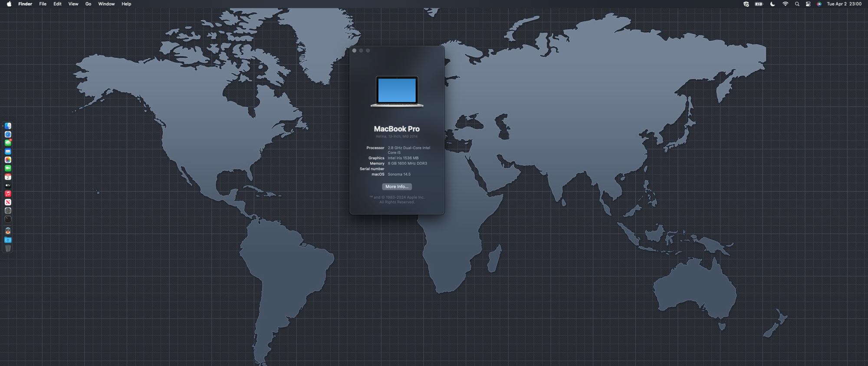Click the Focus moon icon
This screenshot has height=366, width=868.
(773, 4)
